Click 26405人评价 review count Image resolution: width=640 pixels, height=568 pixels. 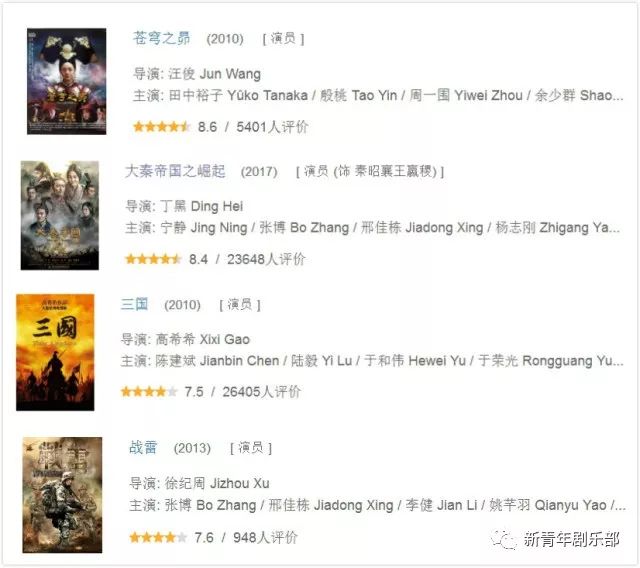tap(262, 392)
